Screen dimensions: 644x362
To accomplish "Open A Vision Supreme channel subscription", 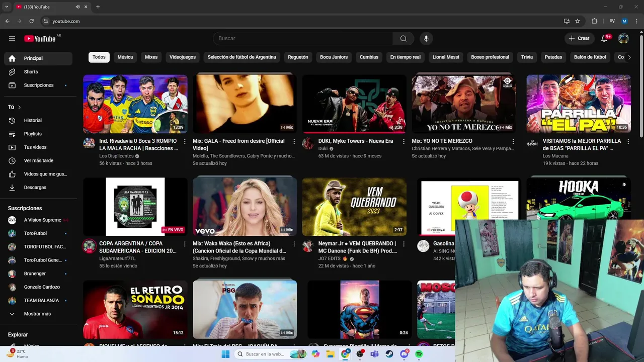I will pos(38,220).
